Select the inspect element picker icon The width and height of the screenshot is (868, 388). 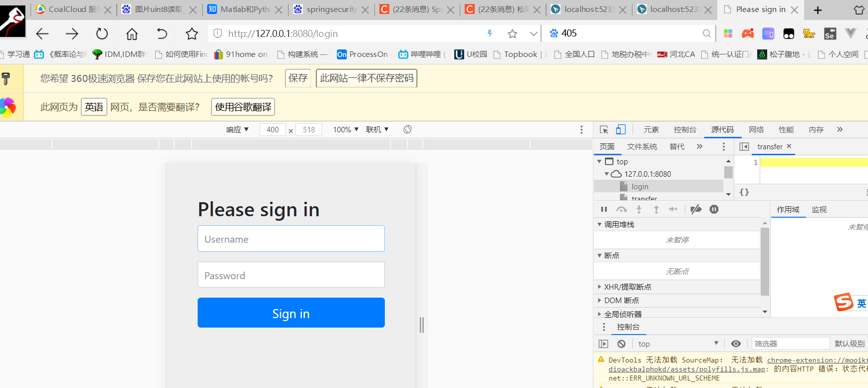(604, 129)
